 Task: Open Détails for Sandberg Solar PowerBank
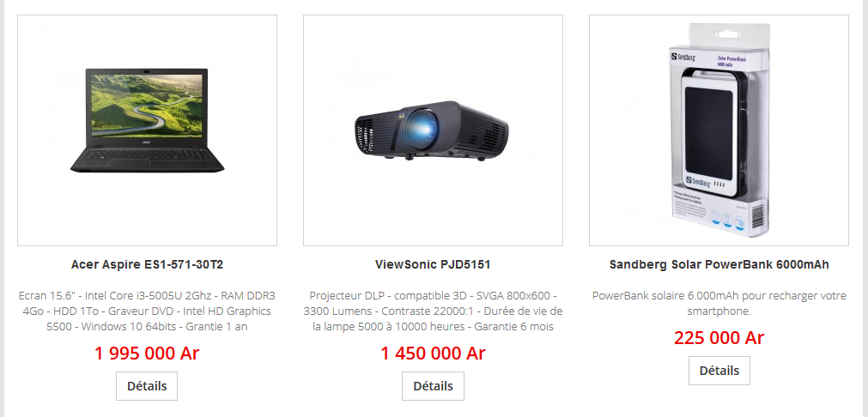pos(719,371)
